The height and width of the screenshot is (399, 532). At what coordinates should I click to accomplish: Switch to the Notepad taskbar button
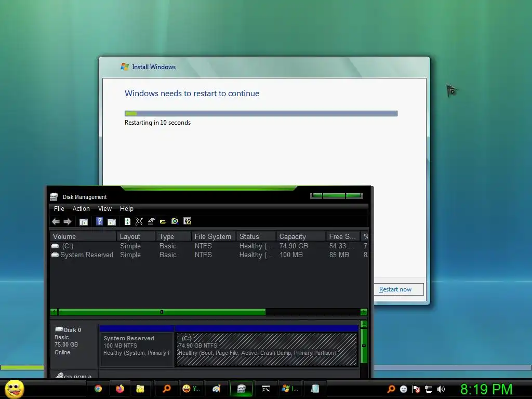[x=315, y=389]
